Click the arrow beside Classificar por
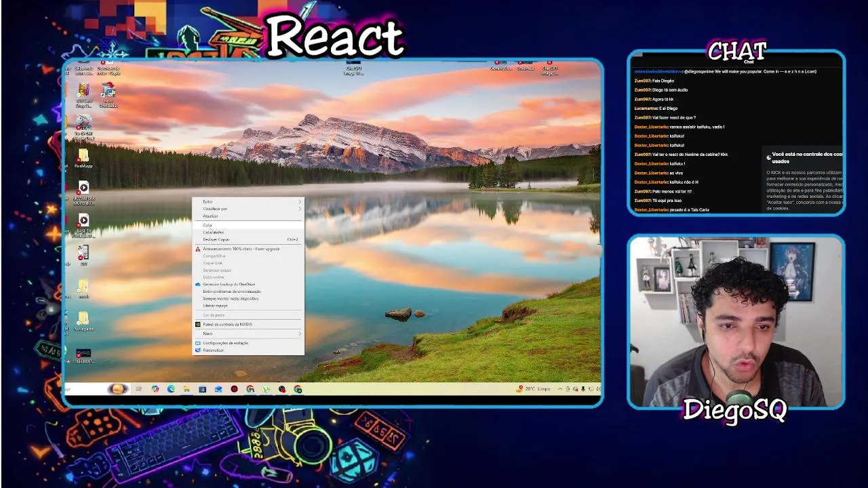 (300, 209)
